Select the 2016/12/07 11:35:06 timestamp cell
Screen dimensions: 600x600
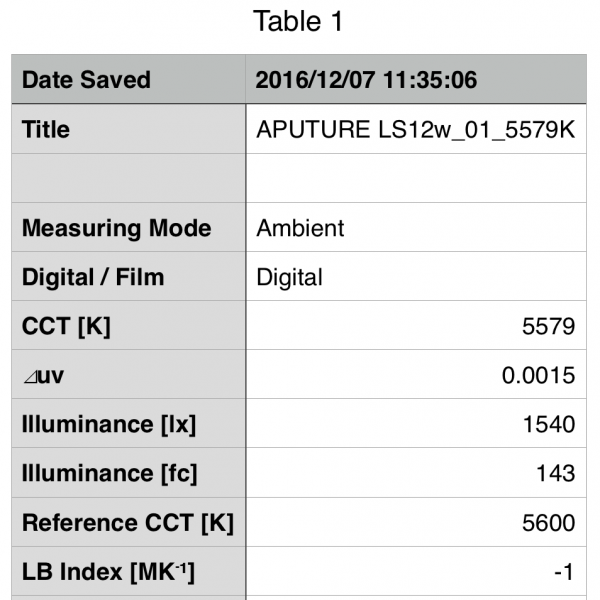click(x=416, y=80)
